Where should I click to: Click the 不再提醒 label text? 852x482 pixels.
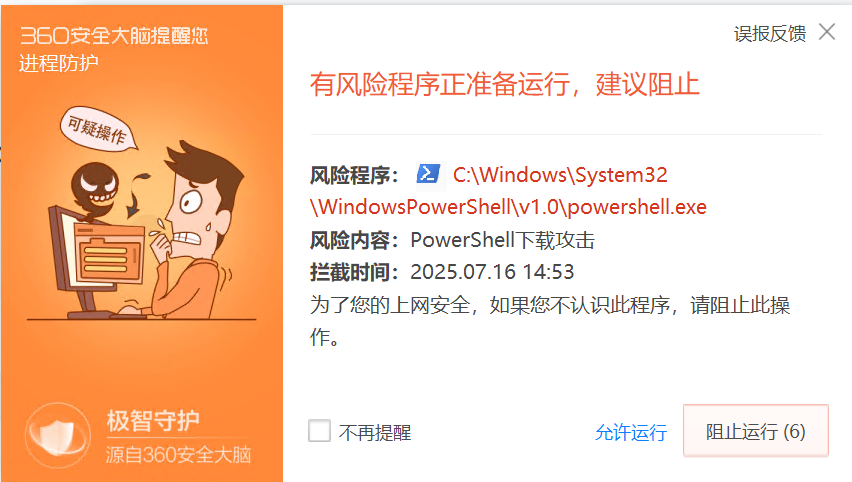click(375, 433)
